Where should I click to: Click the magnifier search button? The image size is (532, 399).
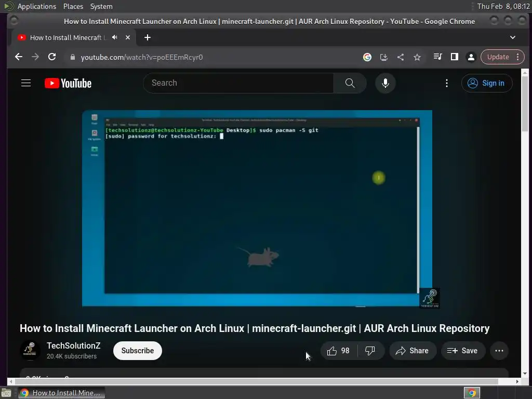pos(350,83)
